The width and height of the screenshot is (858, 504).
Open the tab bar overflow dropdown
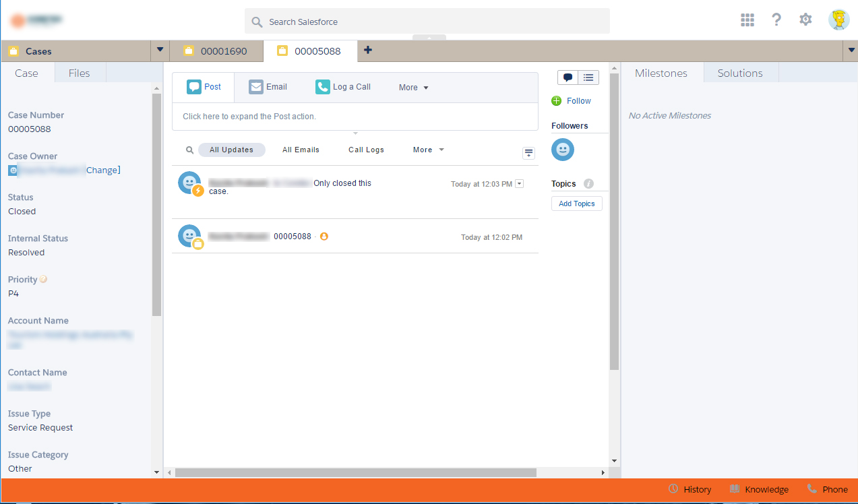tap(850, 51)
